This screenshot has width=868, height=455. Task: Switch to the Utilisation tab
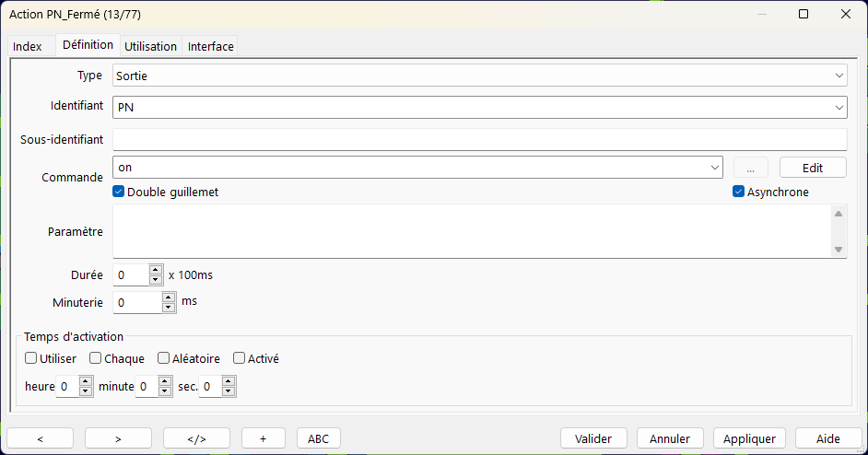[x=150, y=46]
